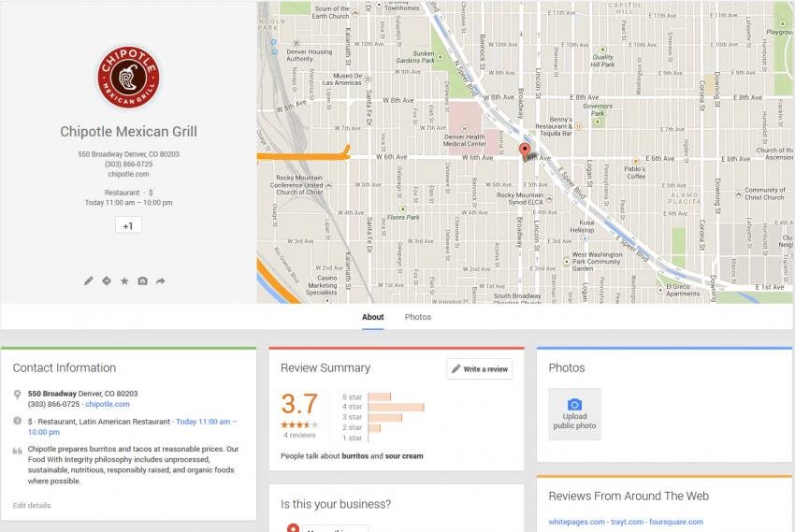
Task: Click Today 11:00 am – 10:00 pm hours link
Action: click(132, 426)
